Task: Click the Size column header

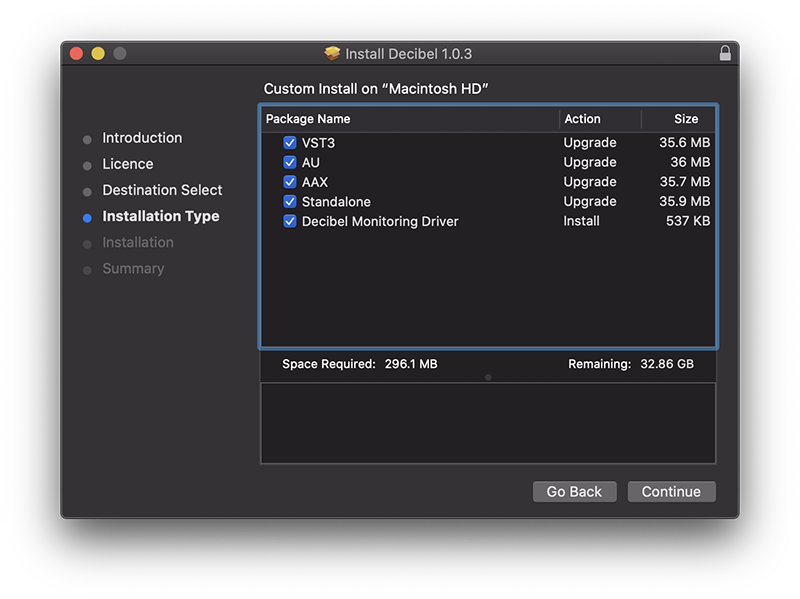Action: [686, 119]
